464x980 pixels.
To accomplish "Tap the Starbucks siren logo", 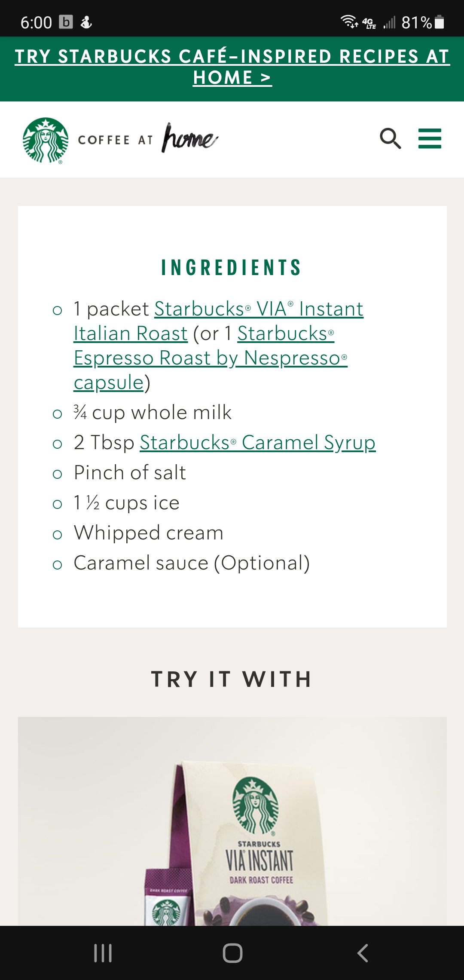I will [46, 140].
